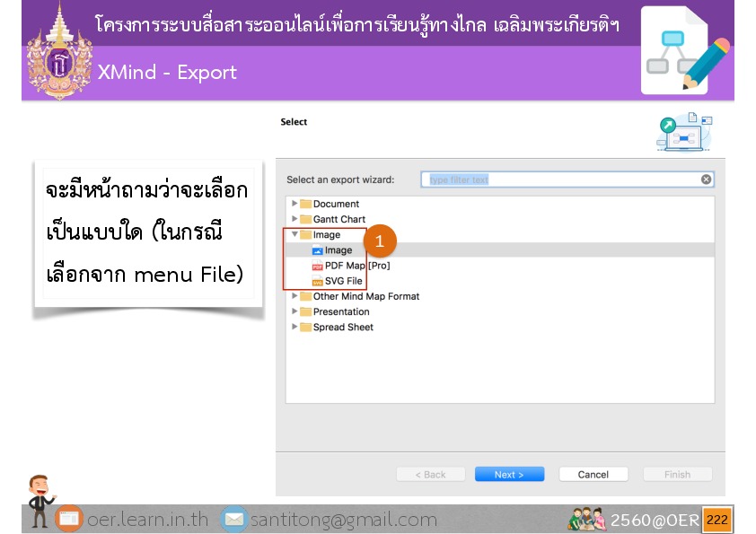Screen dimensions: 756x534
Task: Click the Spread Sheet folder icon
Action: (305, 327)
